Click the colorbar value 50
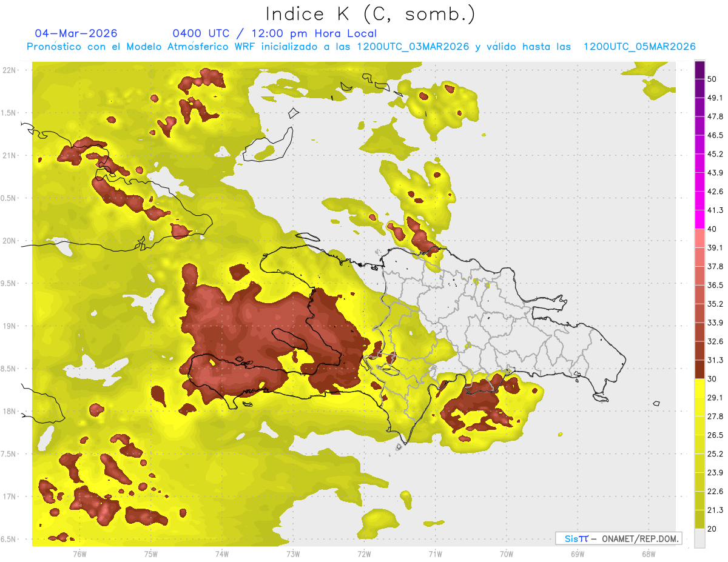The image size is (728, 562). click(x=712, y=79)
